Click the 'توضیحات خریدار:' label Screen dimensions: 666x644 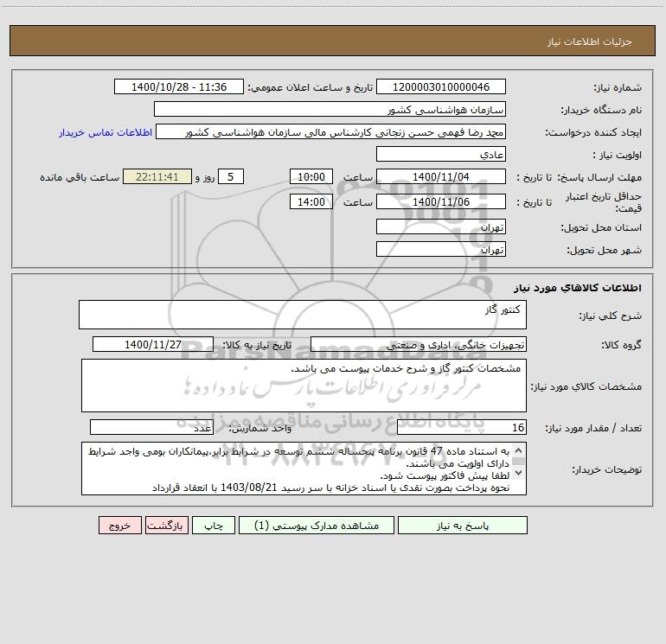[x=607, y=470]
